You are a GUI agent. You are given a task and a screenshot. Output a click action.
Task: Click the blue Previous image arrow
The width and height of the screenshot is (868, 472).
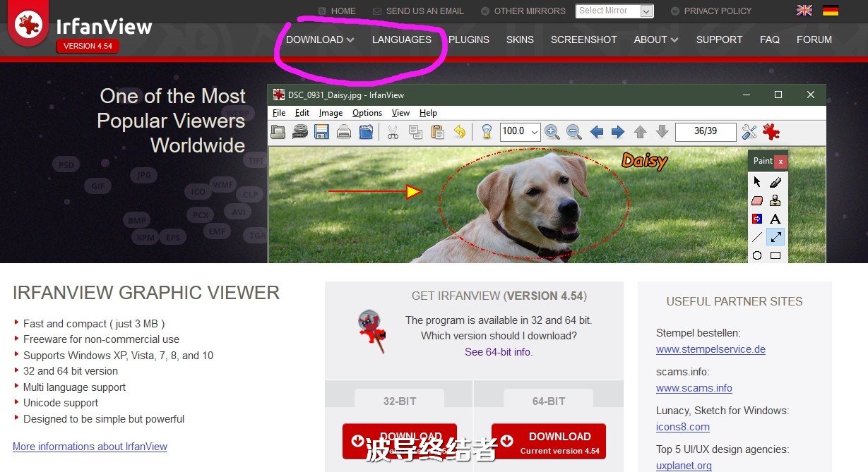point(597,131)
